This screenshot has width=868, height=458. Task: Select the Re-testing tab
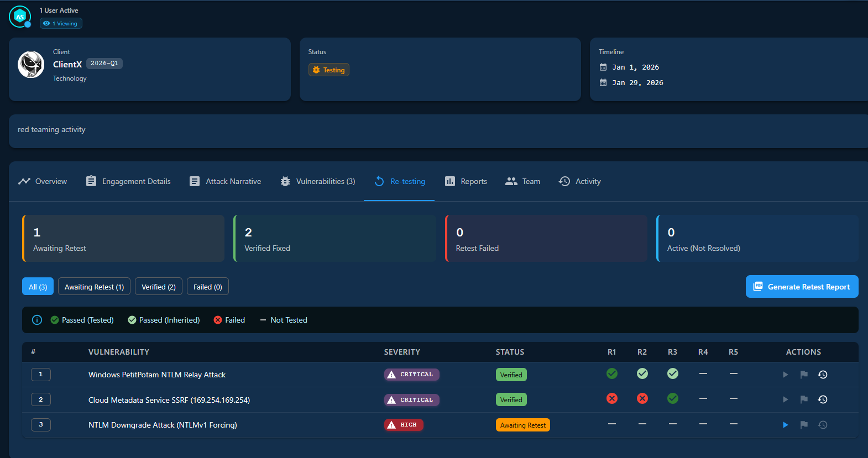point(399,181)
